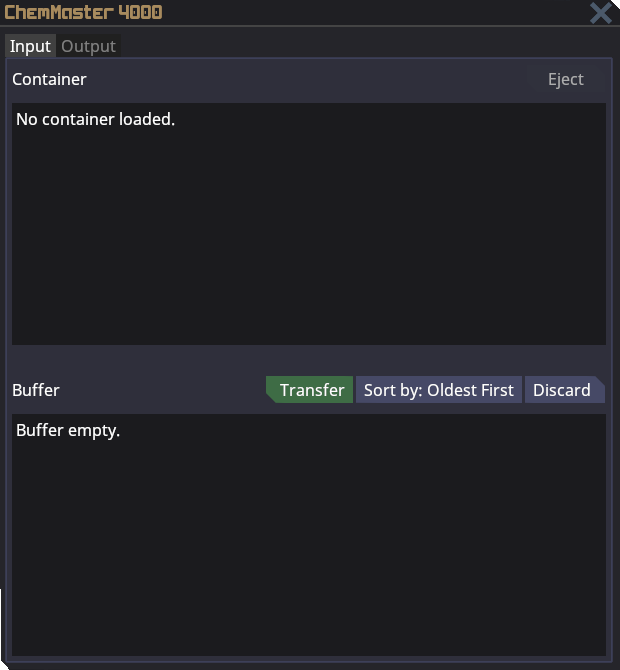This screenshot has width=620, height=670.
Task: Click the Container section heading
Action: tap(49, 80)
